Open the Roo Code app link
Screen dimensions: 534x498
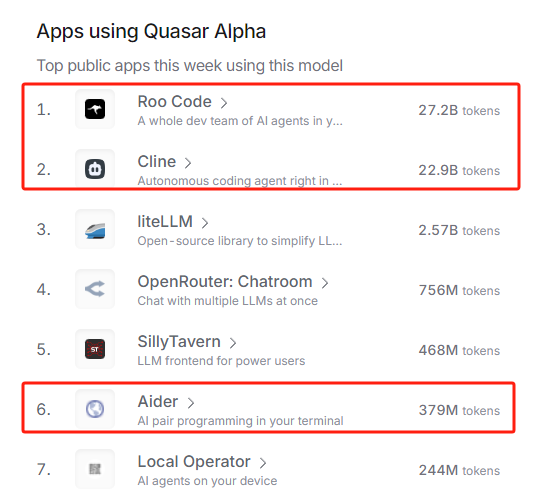(174, 102)
